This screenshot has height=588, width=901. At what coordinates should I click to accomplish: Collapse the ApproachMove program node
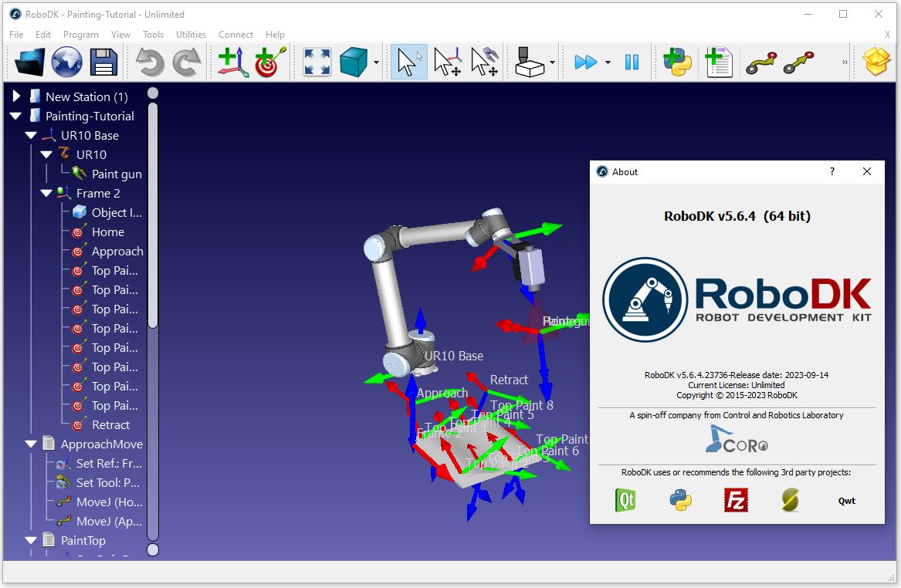pos(31,444)
